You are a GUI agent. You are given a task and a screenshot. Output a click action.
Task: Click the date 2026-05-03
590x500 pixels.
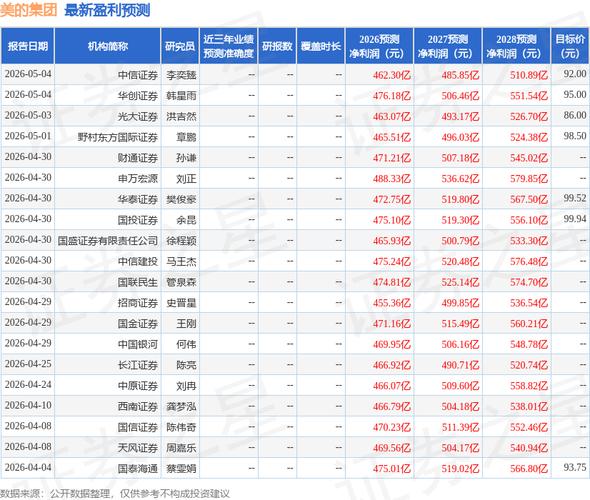click(x=28, y=115)
